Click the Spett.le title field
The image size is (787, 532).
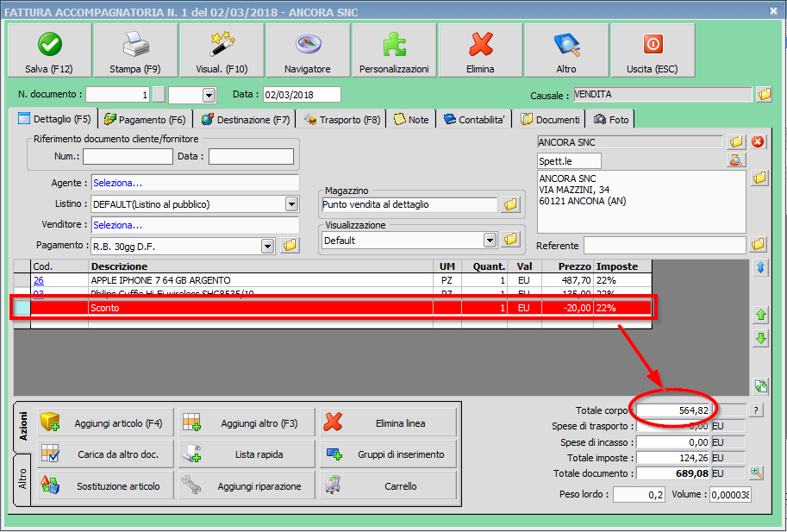click(569, 161)
